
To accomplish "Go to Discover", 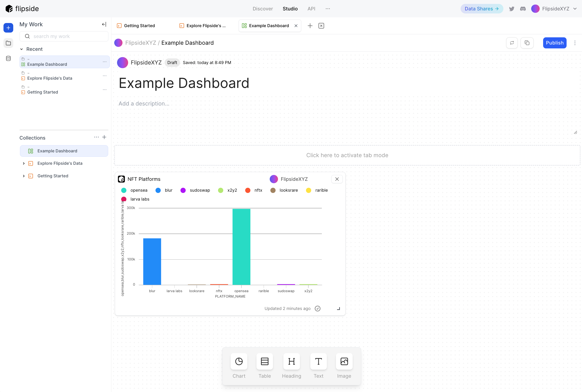I will [x=263, y=9].
